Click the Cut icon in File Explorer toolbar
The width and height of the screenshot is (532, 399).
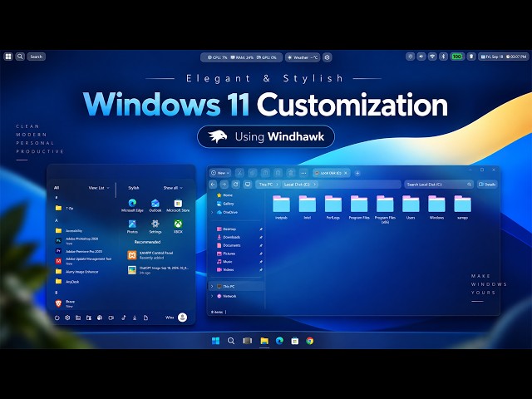(x=239, y=173)
